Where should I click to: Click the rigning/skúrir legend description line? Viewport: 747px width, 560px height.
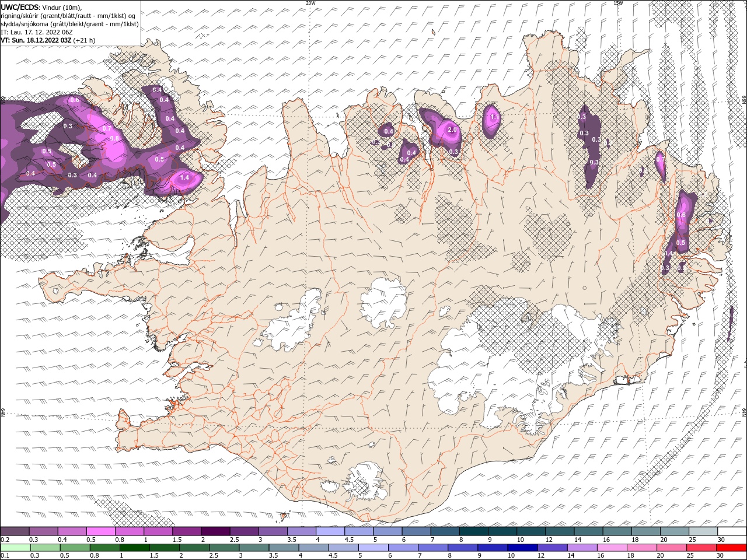pyautogui.click(x=68, y=16)
